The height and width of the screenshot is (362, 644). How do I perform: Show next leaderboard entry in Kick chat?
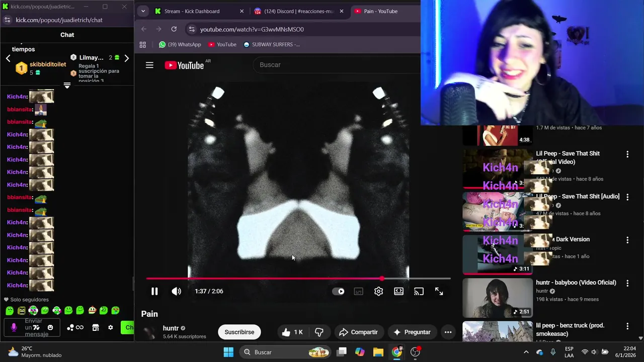[126, 58]
